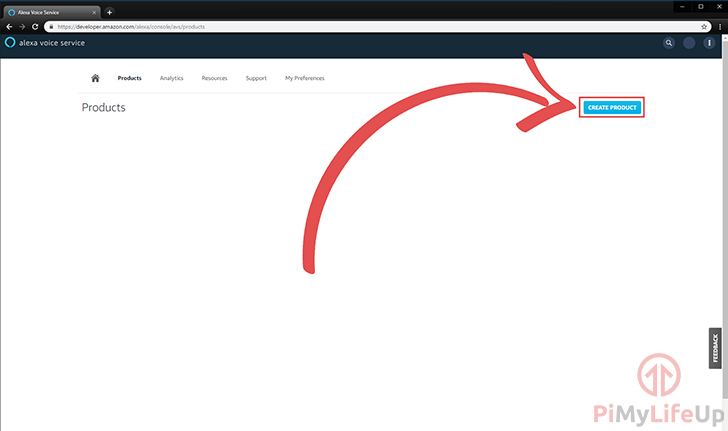
Task: Open the Chrome menu dots
Action: (x=720, y=26)
